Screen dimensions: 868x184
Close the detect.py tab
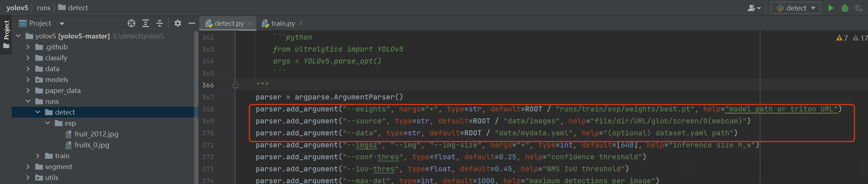(250, 23)
